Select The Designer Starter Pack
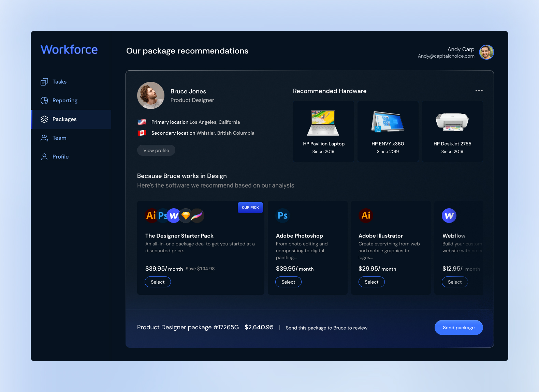 [x=158, y=282]
